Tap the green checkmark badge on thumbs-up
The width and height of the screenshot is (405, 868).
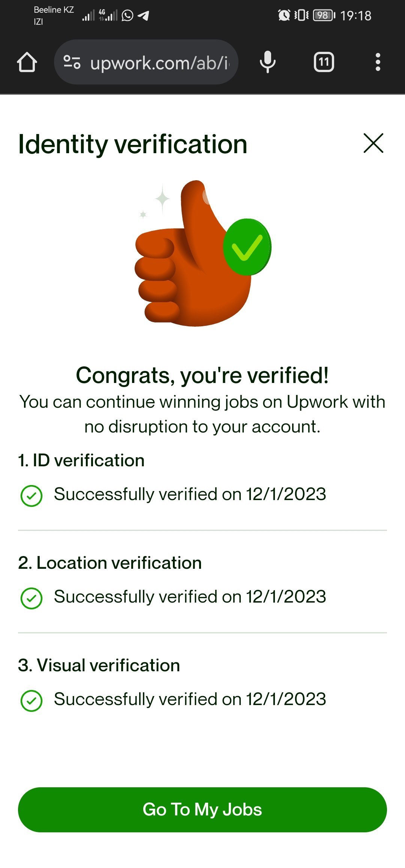pos(247,247)
